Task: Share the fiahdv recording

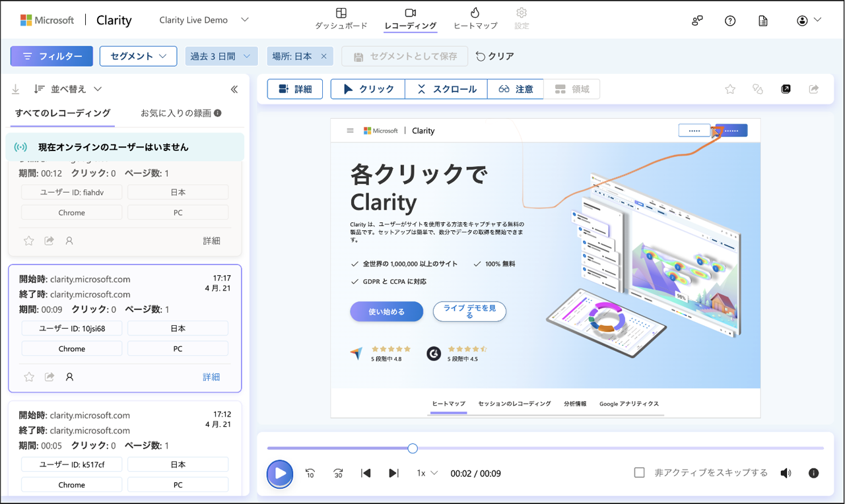Action: tap(49, 241)
